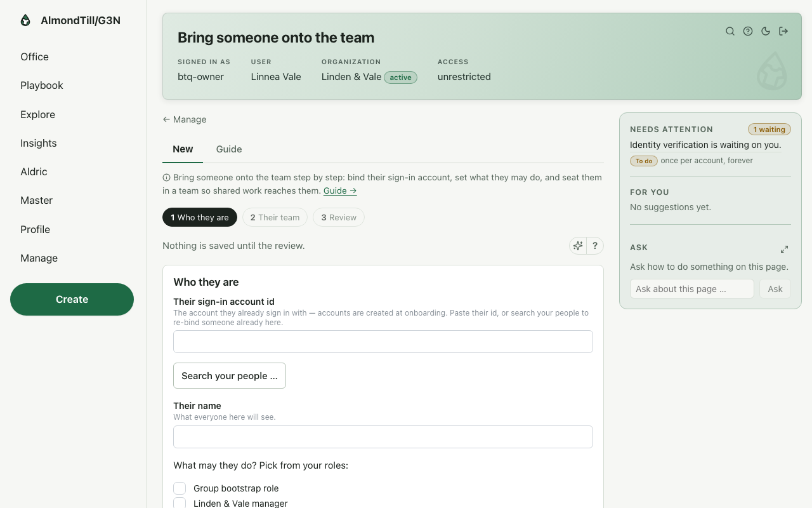Open Identity verification waiting notice

705,145
